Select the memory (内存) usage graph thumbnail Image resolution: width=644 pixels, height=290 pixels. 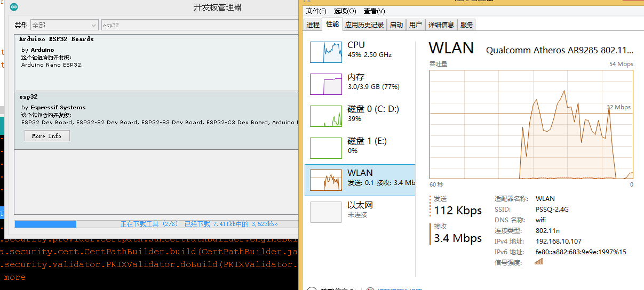point(325,84)
